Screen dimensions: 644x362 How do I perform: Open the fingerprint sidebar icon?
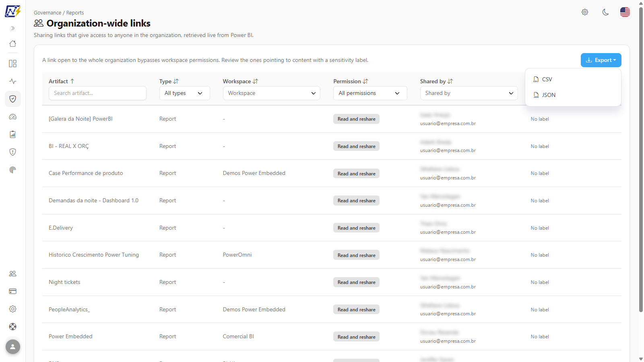click(13, 170)
